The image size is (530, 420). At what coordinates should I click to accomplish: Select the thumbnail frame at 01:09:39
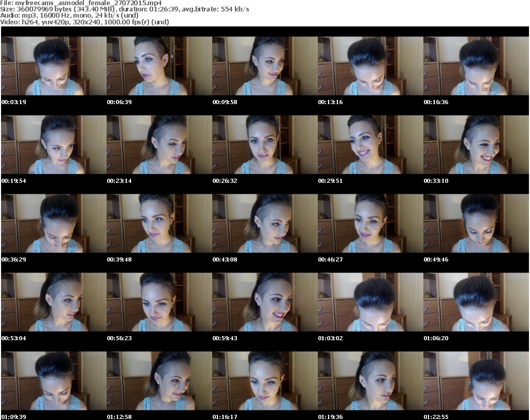[54, 381]
